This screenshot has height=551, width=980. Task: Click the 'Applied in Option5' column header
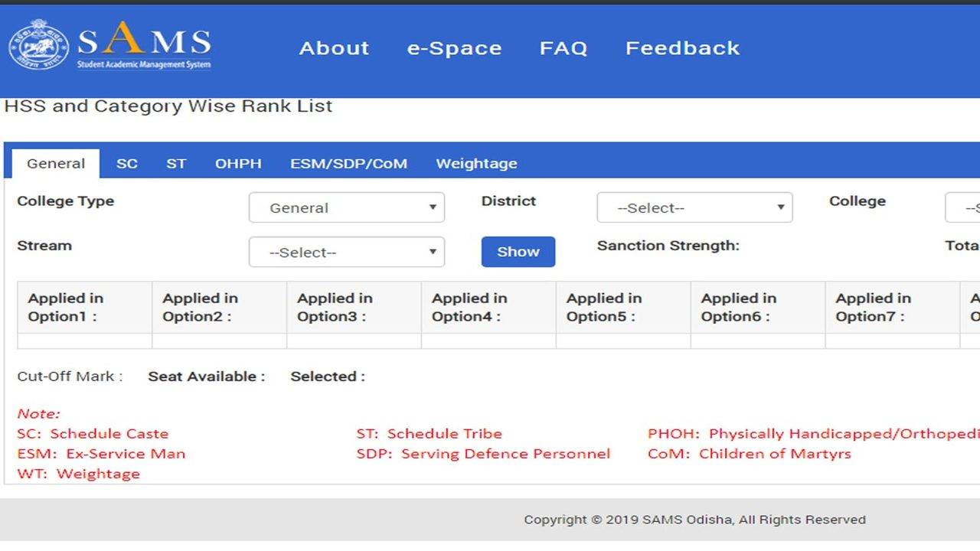tap(624, 308)
